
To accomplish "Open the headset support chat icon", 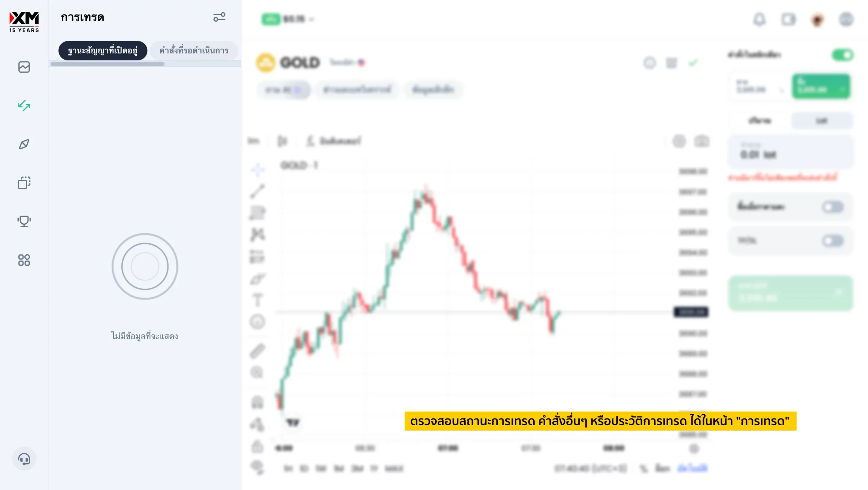I will coord(24,459).
